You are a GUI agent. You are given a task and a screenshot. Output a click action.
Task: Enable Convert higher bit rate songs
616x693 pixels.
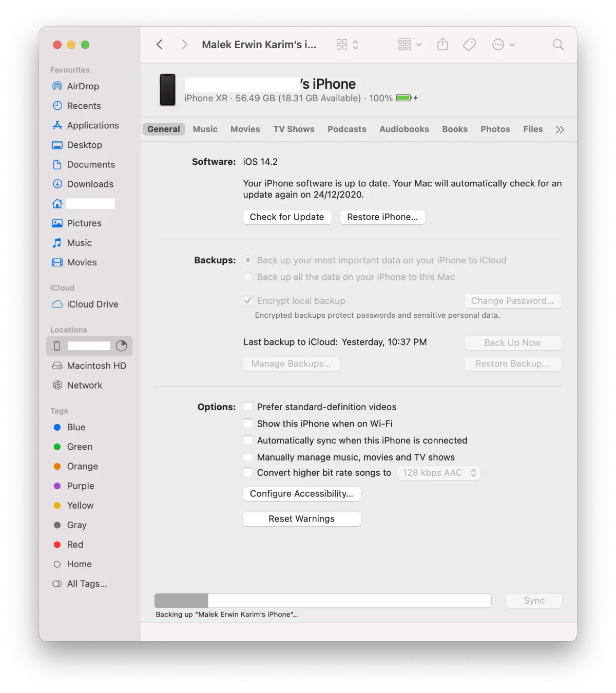pyautogui.click(x=248, y=473)
